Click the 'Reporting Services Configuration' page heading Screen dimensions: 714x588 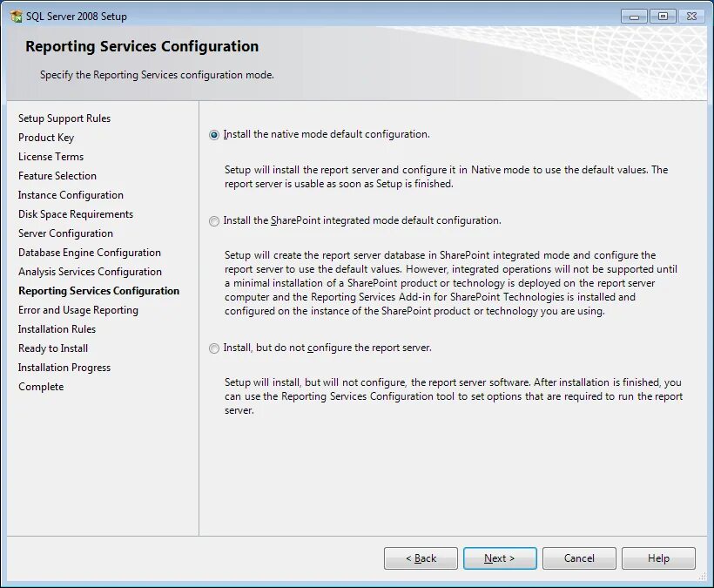coord(142,46)
